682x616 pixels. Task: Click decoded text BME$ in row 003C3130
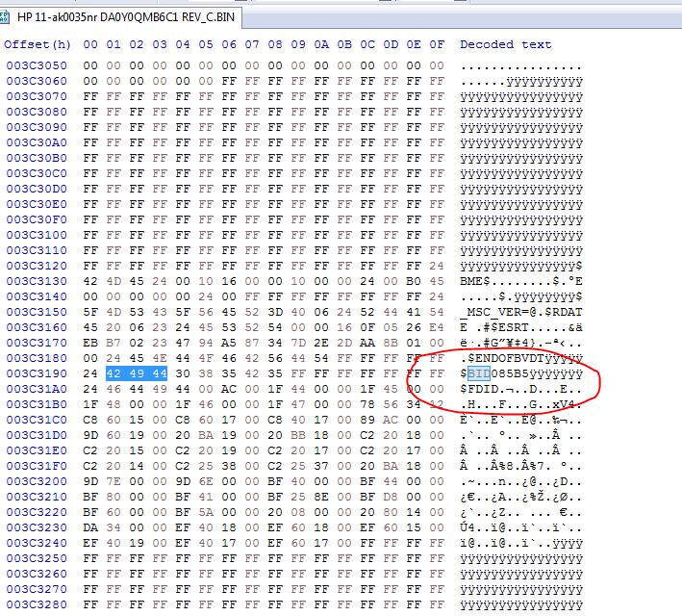475,281
